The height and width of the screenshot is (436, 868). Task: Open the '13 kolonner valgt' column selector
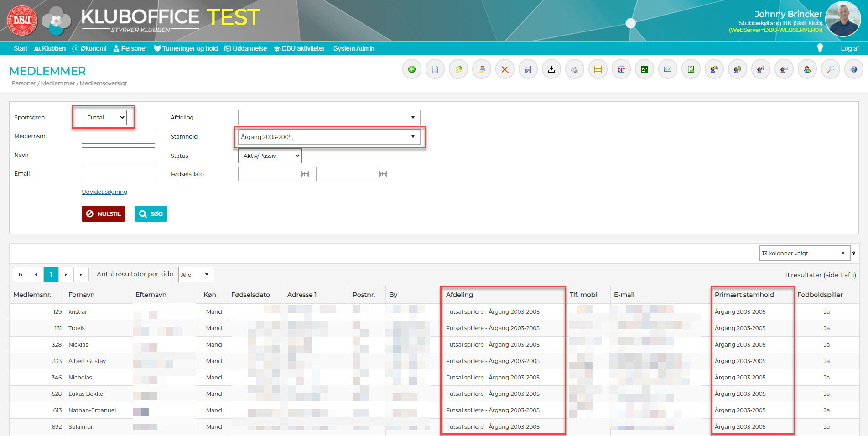point(805,253)
